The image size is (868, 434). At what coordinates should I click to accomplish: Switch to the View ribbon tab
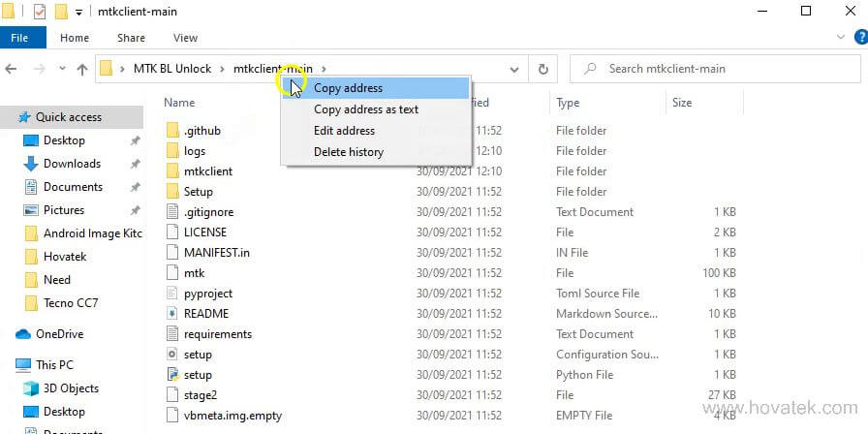pos(185,38)
